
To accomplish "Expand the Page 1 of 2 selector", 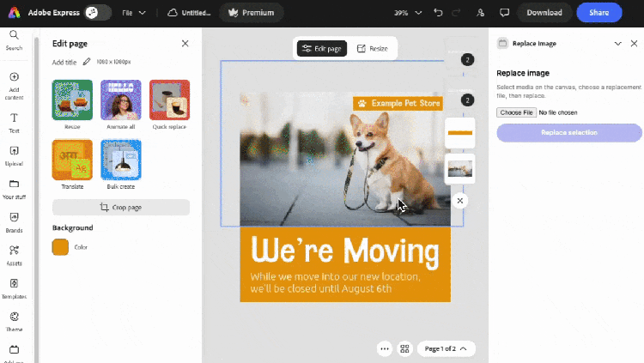I will pyautogui.click(x=447, y=348).
